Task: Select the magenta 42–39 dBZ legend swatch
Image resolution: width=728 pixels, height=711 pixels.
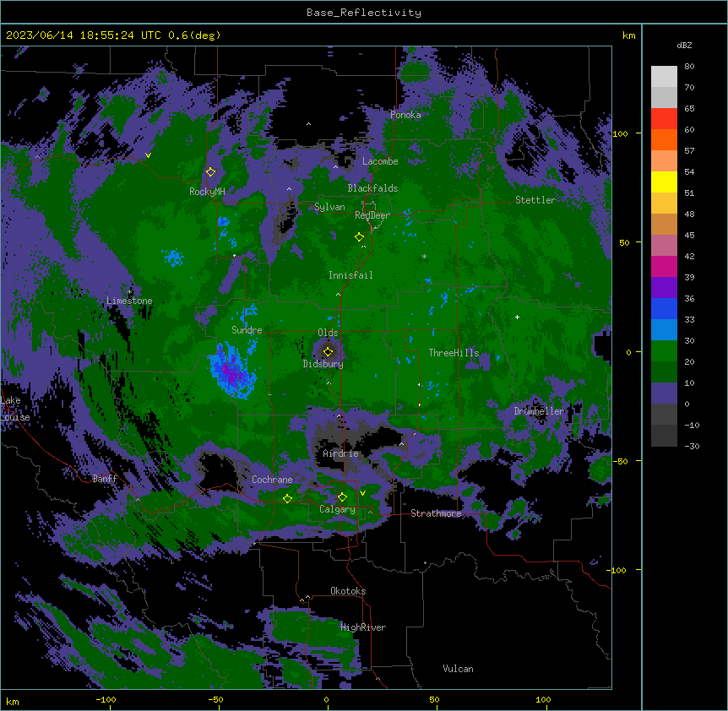Action: (x=664, y=266)
